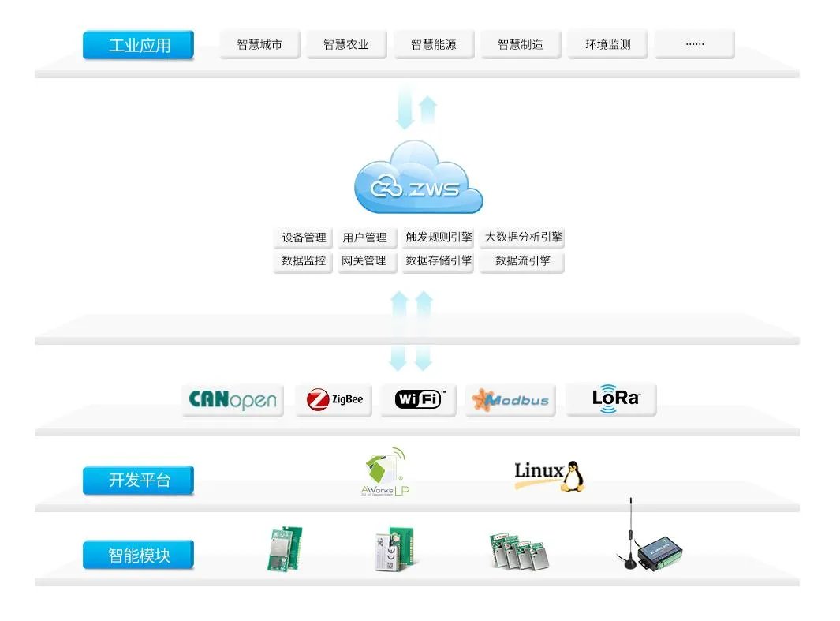Click the group of four green modules
Image resolution: width=840 pixels, height=621 pixels.
pyautogui.click(x=517, y=550)
